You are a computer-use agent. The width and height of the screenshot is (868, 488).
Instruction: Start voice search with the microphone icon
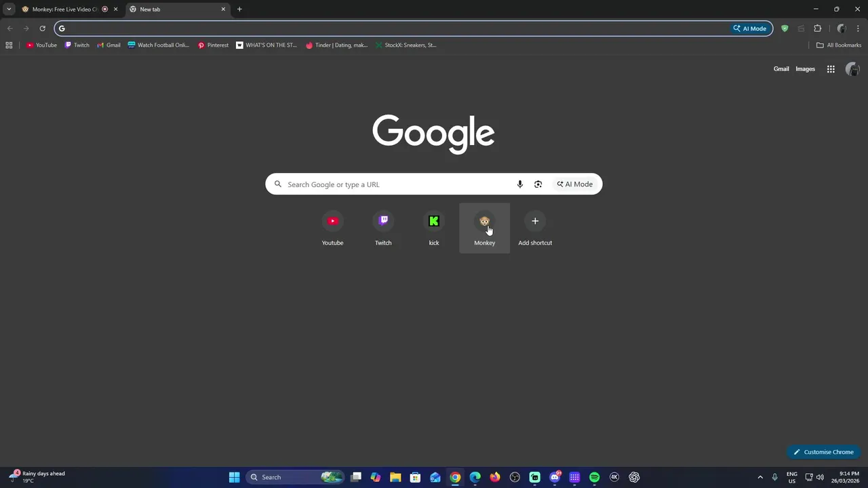(520, 184)
